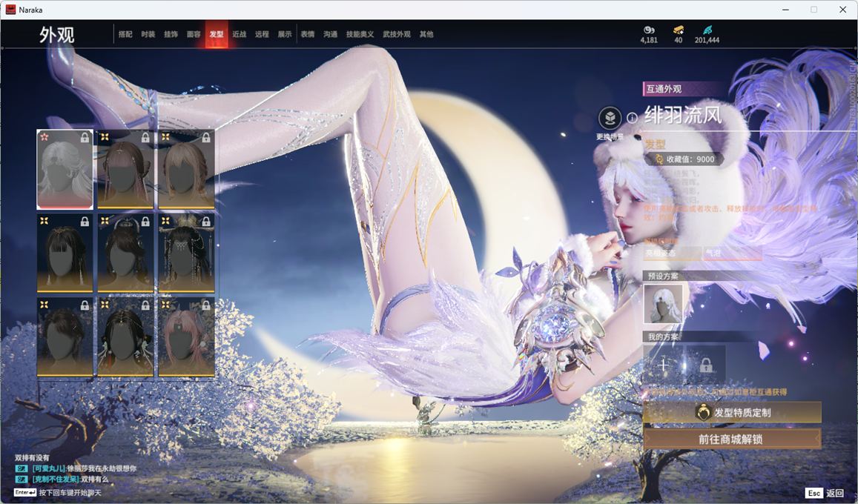Switch to the 武技外观 tab
This screenshot has width=858, height=504.
pyautogui.click(x=397, y=34)
